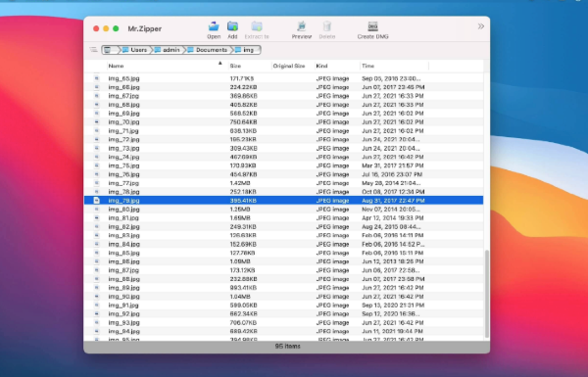The height and width of the screenshot is (377, 588).
Task: Select file img_74.jpg
Action: click(283, 157)
